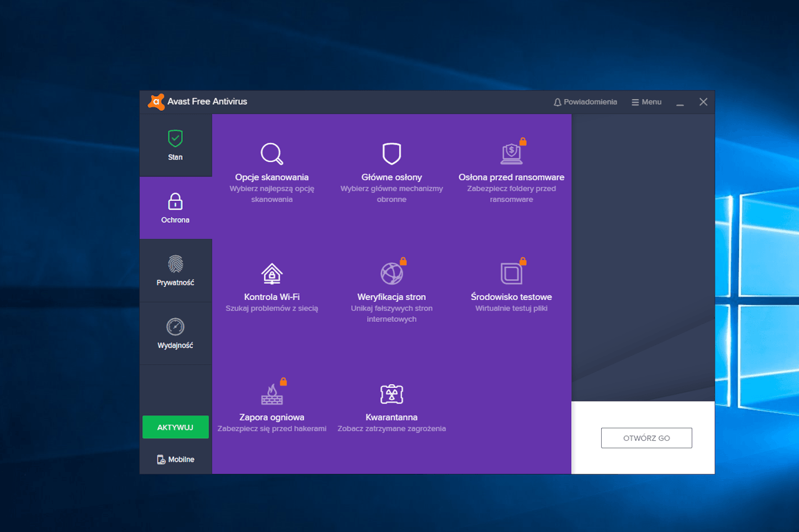Click the Środowisko testowe sandbox icon
Image resolution: width=799 pixels, height=532 pixels.
coord(511,274)
